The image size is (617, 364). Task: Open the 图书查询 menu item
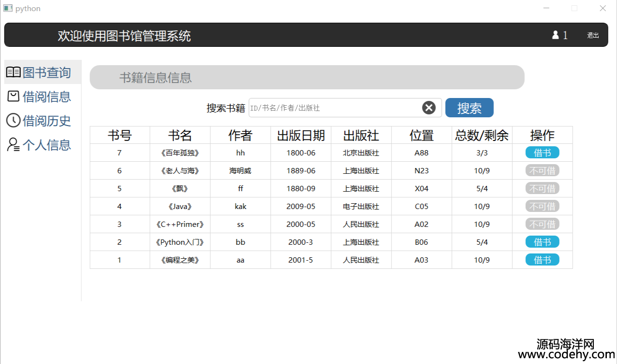(46, 72)
